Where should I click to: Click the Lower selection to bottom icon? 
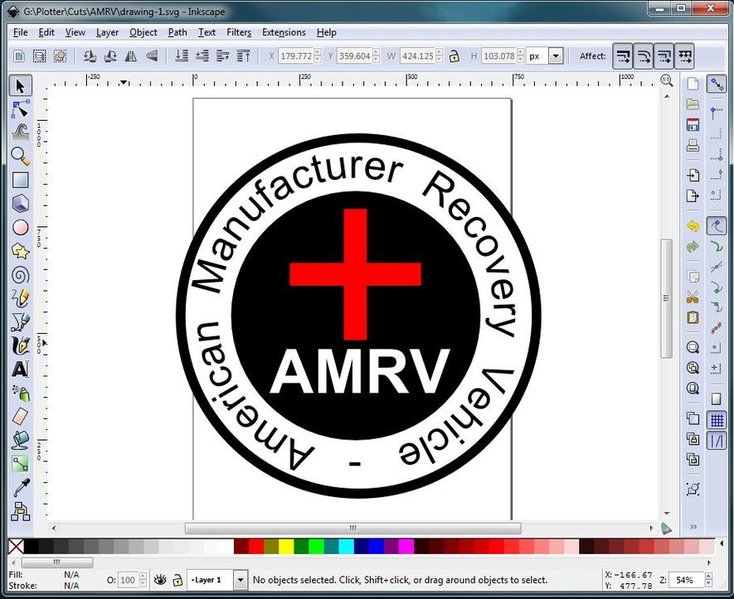coord(182,56)
